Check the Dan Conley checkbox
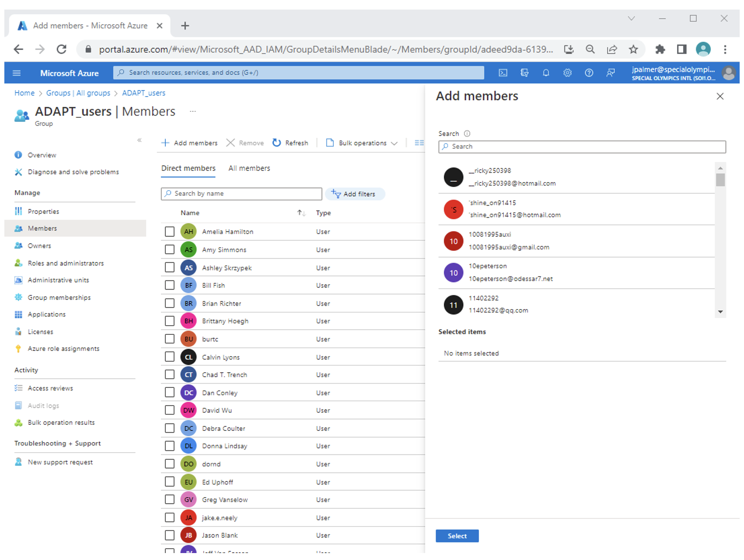 pos(170,393)
